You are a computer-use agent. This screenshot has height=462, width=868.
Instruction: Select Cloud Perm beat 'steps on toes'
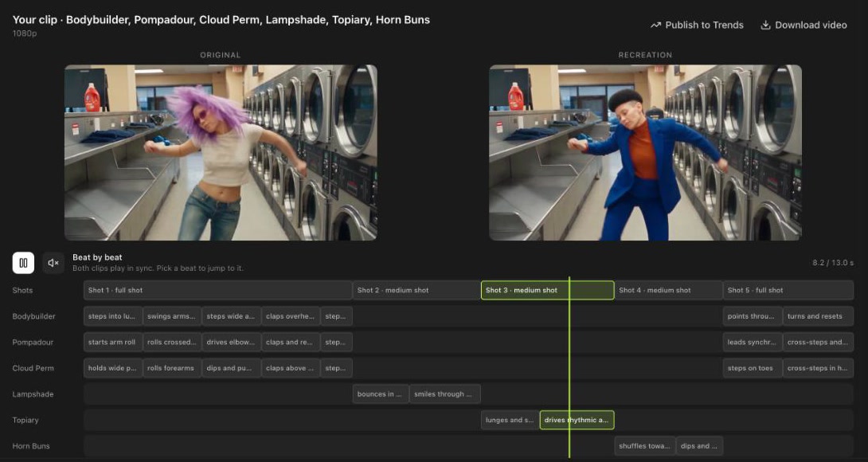[x=753, y=368]
